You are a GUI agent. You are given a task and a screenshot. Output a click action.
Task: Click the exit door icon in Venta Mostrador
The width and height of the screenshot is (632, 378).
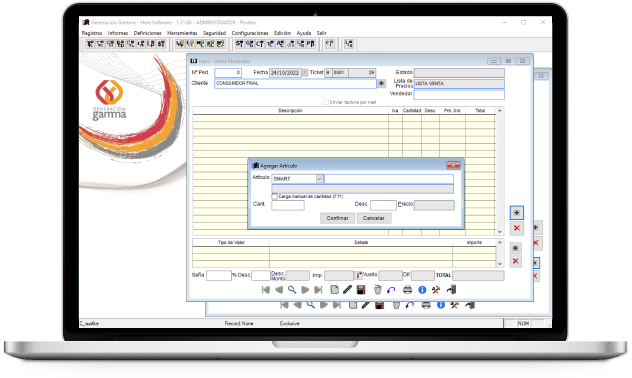tap(451, 290)
